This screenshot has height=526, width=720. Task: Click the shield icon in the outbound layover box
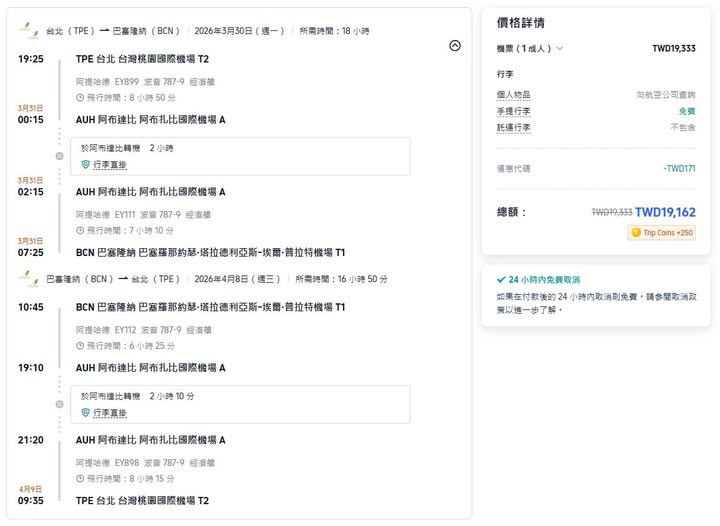[x=85, y=164]
